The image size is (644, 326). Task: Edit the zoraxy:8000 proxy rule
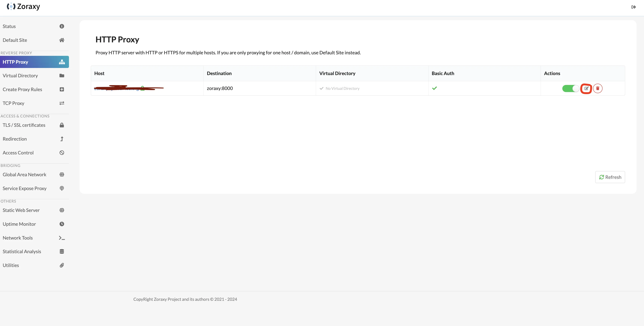pyautogui.click(x=586, y=89)
